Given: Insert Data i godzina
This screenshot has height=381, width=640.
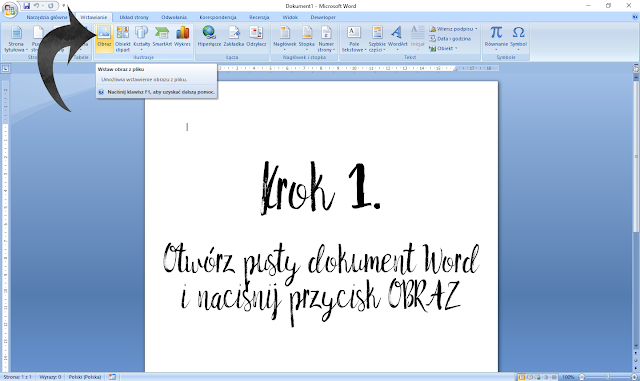Looking at the screenshot, I should coord(450,39).
